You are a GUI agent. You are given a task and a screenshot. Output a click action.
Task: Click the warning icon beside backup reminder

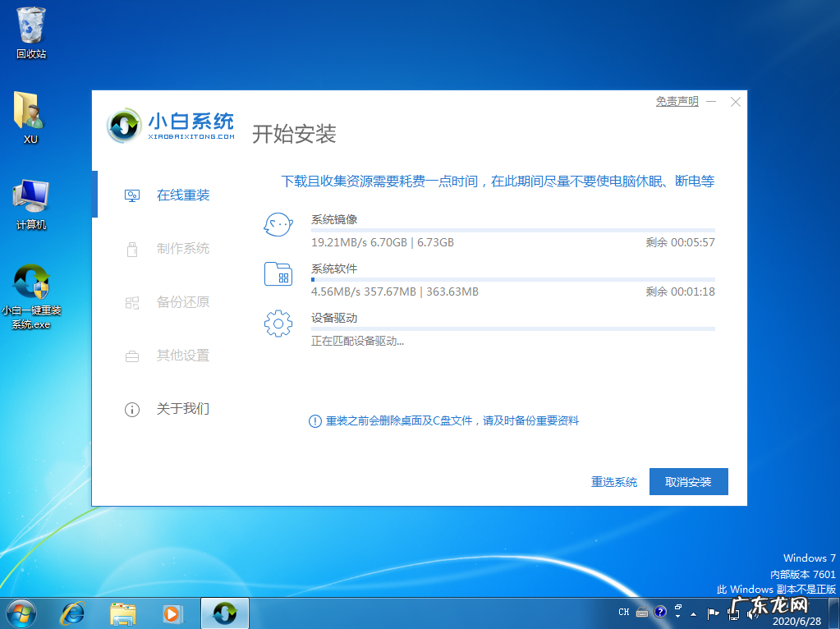click(314, 420)
